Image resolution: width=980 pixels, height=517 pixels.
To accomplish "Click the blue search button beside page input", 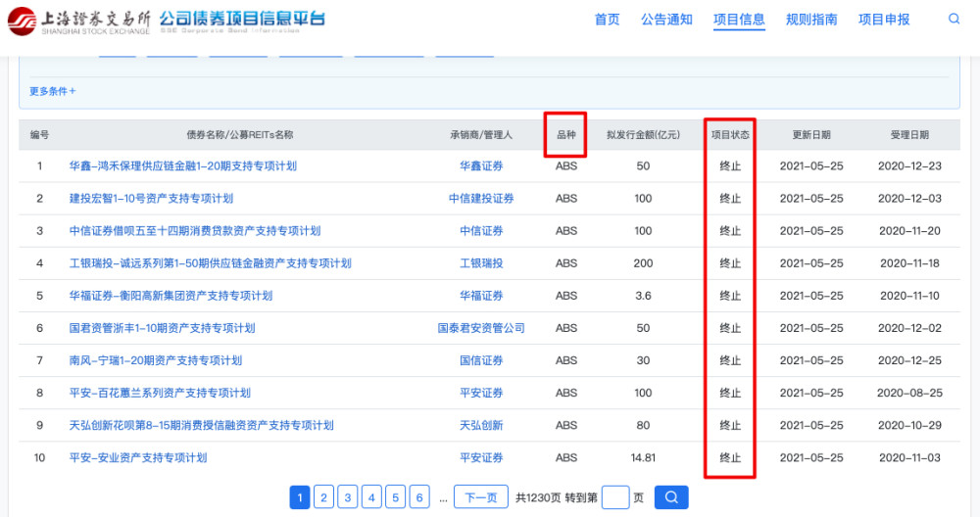I will pos(671,497).
